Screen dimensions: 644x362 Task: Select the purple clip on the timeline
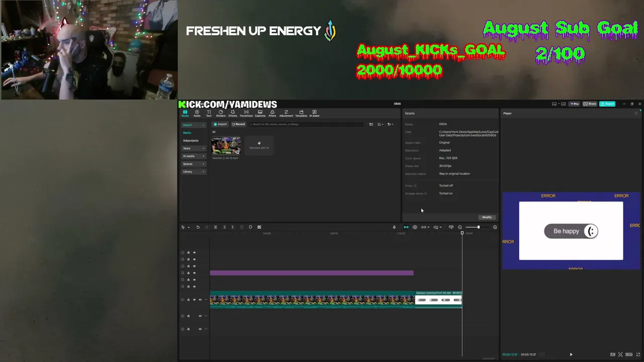pos(312,273)
